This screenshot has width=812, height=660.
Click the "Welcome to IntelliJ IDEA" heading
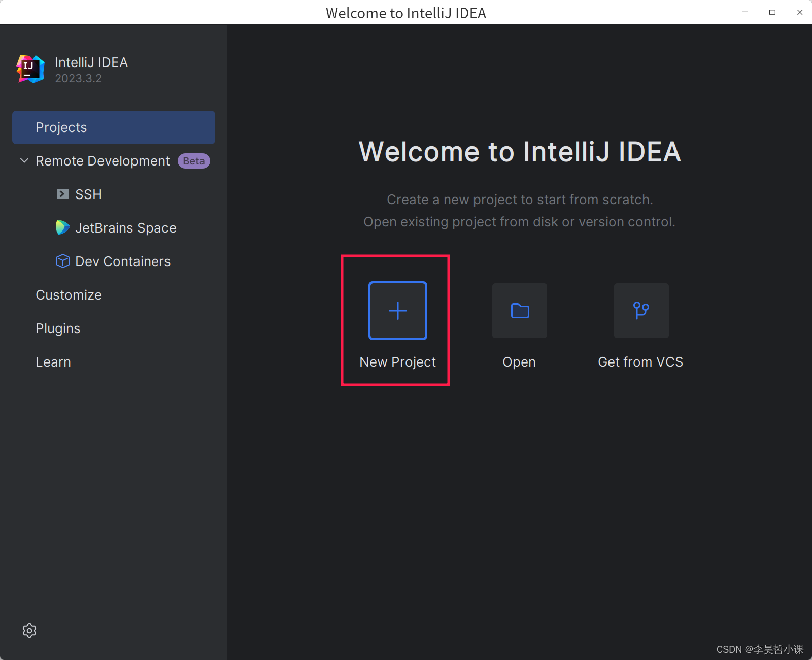pos(520,152)
